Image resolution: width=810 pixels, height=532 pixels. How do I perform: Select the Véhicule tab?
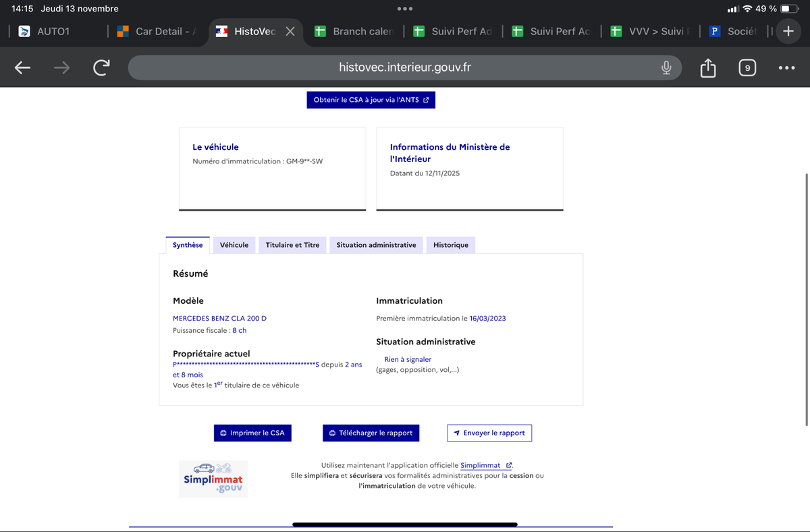pyautogui.click(x=234, y=245)
